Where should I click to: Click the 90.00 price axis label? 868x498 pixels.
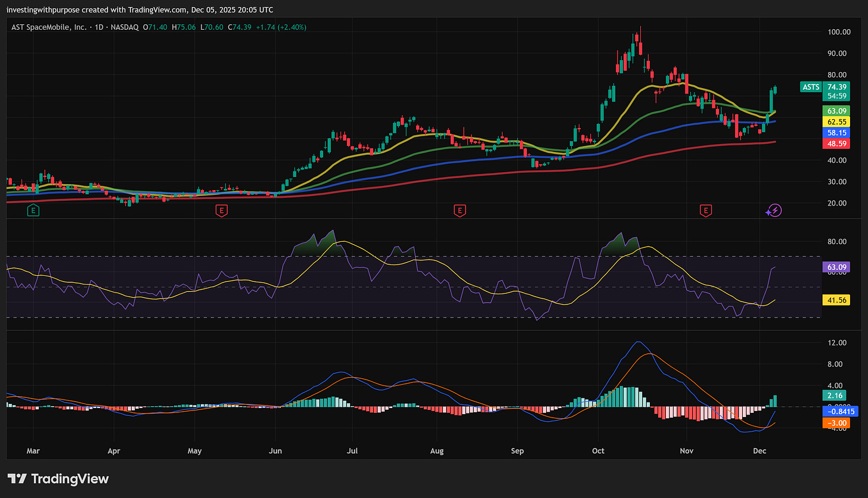(x=838, y=53)
